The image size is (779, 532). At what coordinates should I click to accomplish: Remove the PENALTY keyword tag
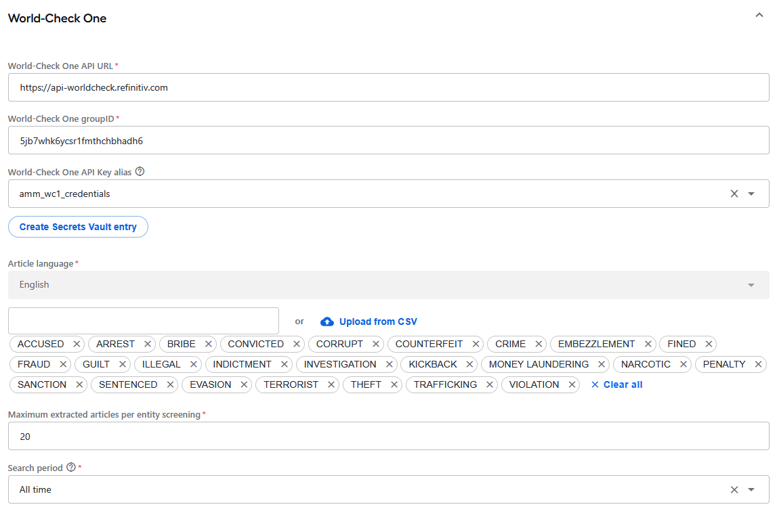click(758, 364)
